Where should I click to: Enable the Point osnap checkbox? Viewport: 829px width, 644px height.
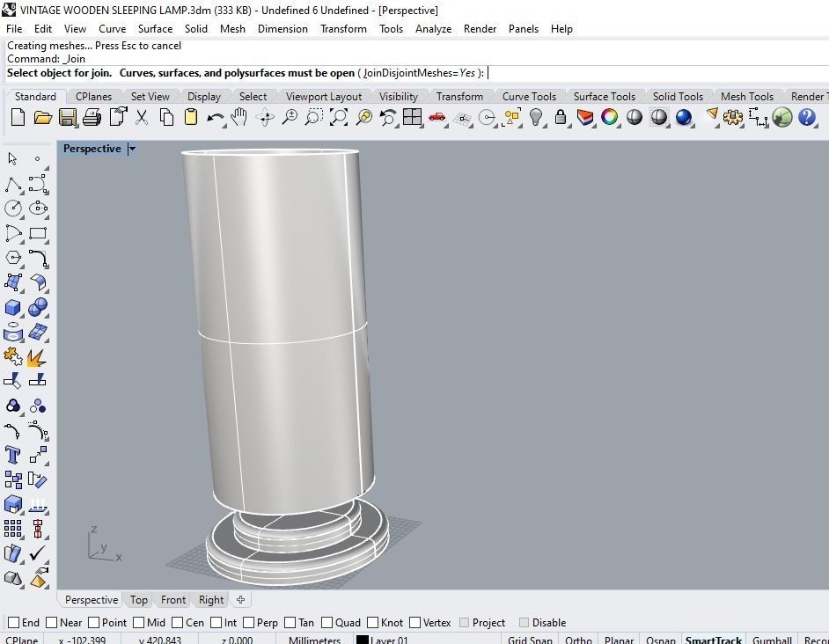coord(93,622)
